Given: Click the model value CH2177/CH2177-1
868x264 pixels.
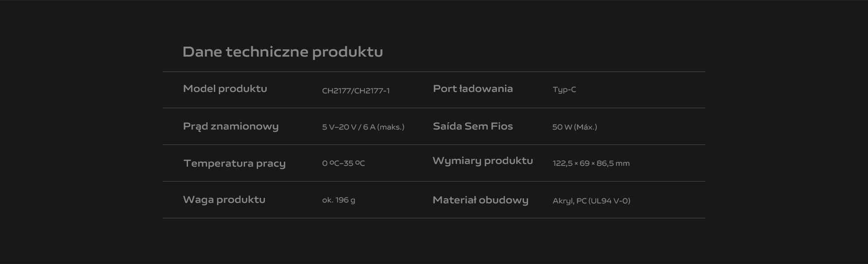Looking at the screenshot, I should tap(356, 91).
